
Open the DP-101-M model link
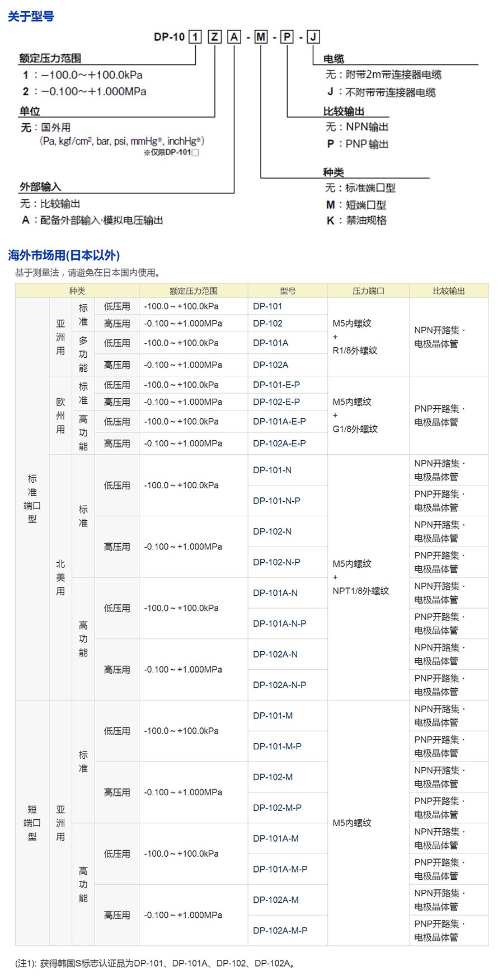(x=273, y=716)
